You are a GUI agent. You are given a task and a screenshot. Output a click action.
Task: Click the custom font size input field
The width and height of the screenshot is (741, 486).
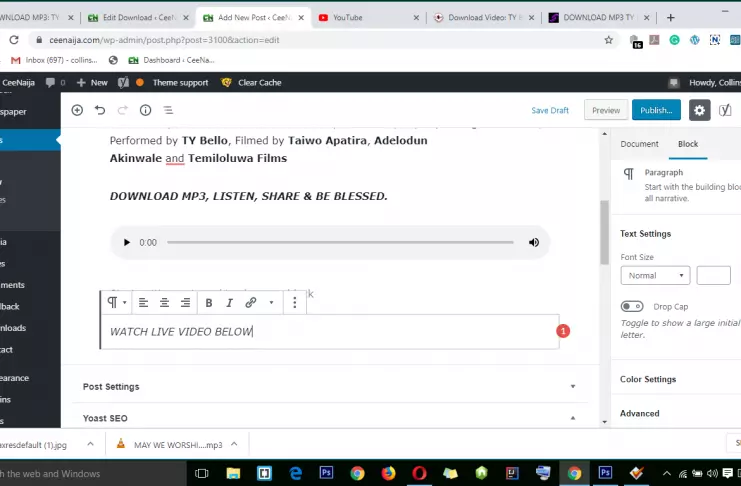click(x=713, y=276)
